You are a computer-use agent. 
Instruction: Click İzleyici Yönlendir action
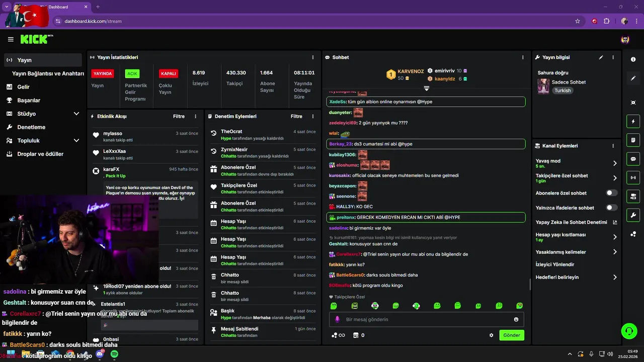pos(555,264)
